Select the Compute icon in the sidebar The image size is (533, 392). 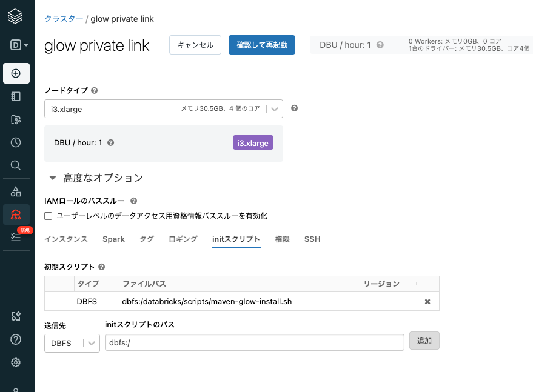pyautogui.click(x=16, y=213)
